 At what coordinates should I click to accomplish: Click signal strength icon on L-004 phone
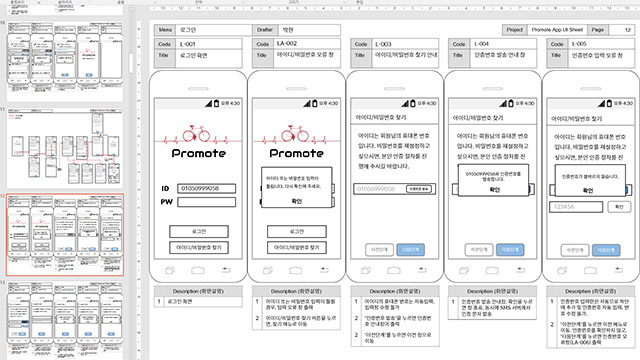pos(503,104)
